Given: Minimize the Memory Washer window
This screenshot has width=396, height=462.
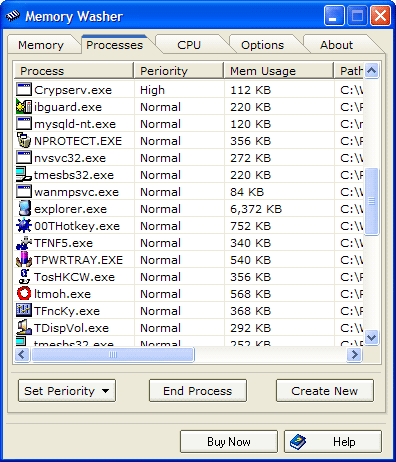Looking at the screenshot, I should click(334, 16).
